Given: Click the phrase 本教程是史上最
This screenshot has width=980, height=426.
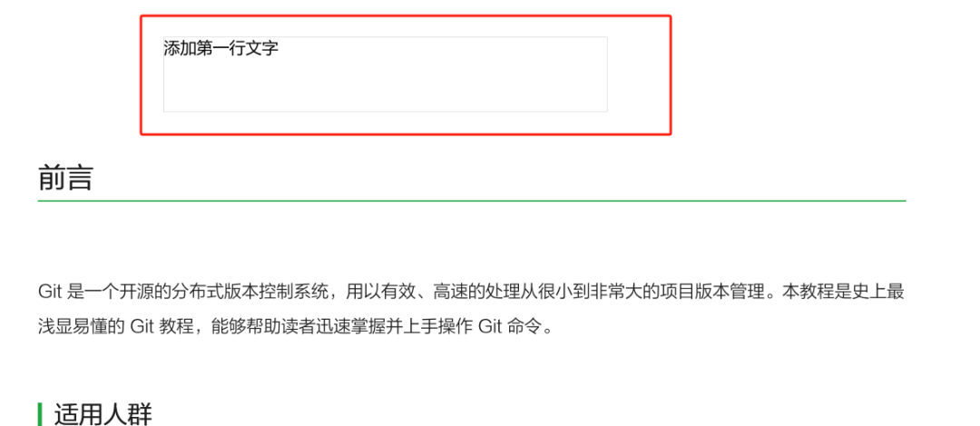Looking at the screenshot, I should (x=844, y=292).
